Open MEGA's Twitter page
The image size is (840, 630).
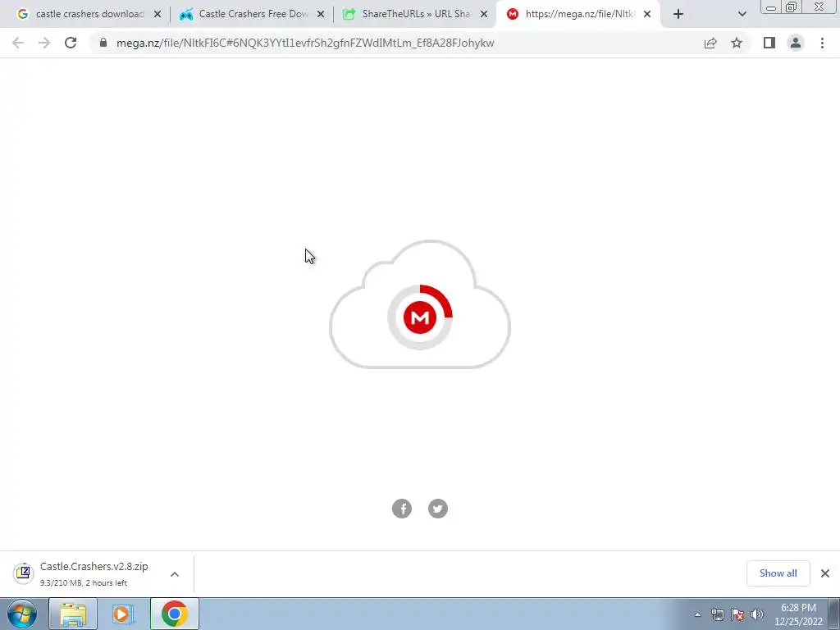[438, 509]
